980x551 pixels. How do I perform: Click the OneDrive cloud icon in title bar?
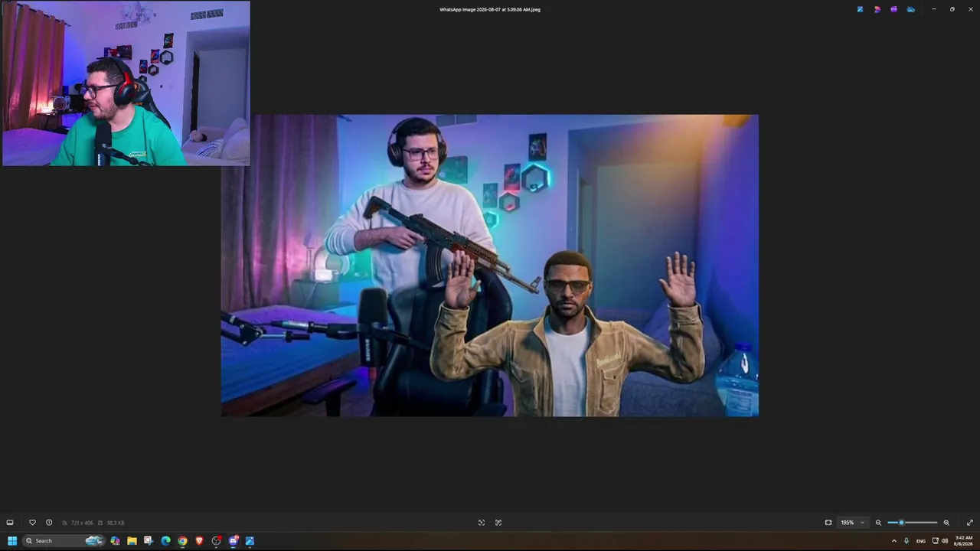pyautogui.click(x=910, y=9)
